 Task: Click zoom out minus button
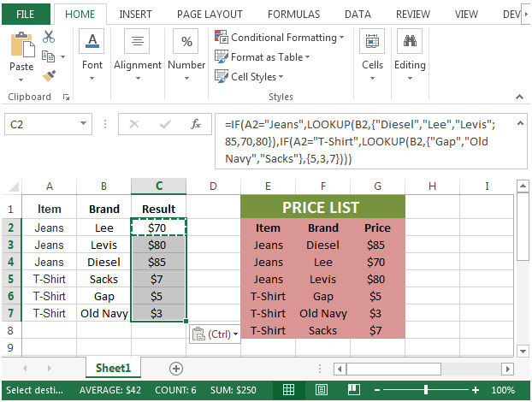click(x=377, y=390)
